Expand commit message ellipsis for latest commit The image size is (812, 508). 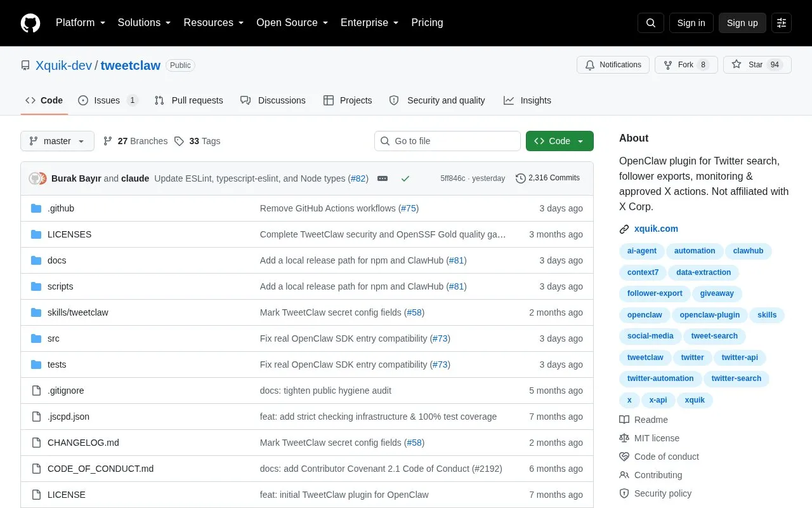[383, 178]
